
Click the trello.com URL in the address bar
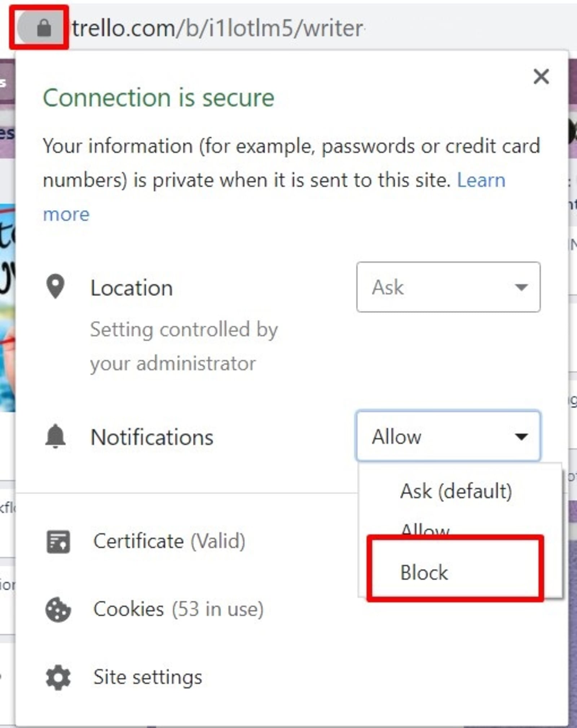(216, 29)
